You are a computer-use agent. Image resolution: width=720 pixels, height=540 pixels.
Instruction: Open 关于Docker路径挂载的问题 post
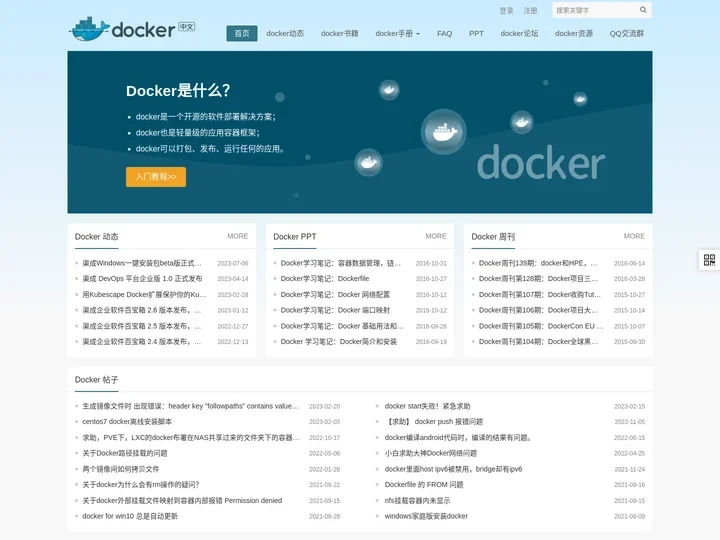click(125, 453)
